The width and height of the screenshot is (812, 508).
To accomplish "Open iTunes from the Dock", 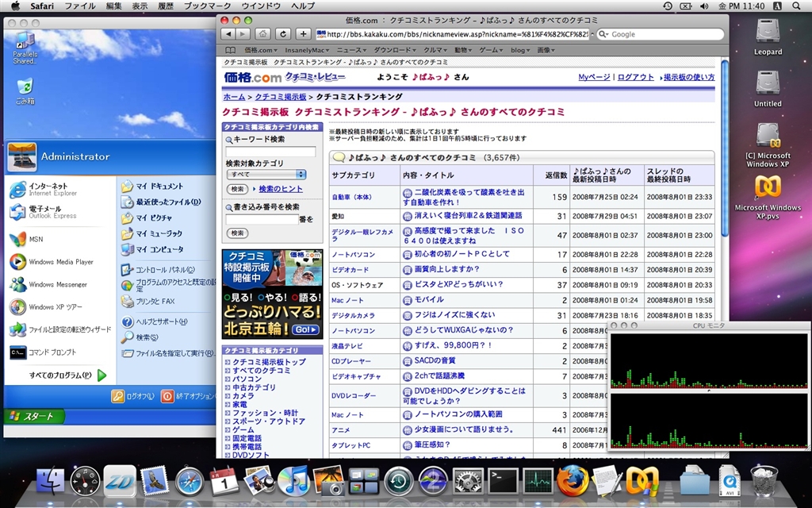I will pos(293,481).
